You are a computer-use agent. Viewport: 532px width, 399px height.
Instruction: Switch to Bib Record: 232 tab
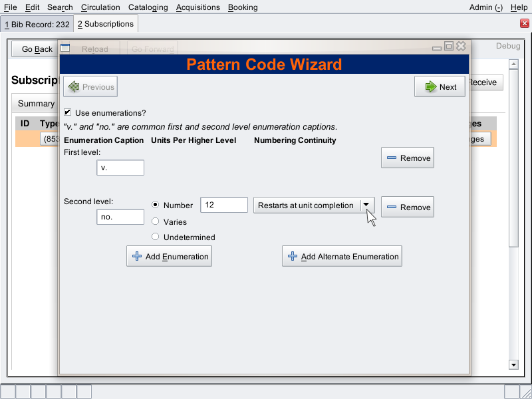[x=37, y=24]
